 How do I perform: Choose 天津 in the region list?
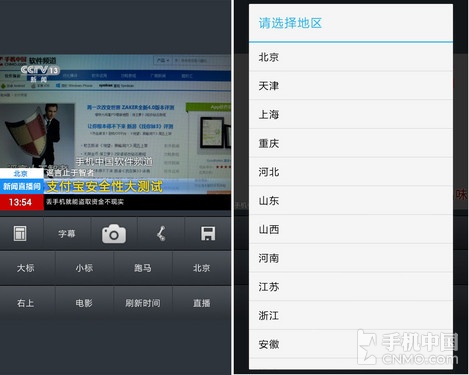point(351,86)
